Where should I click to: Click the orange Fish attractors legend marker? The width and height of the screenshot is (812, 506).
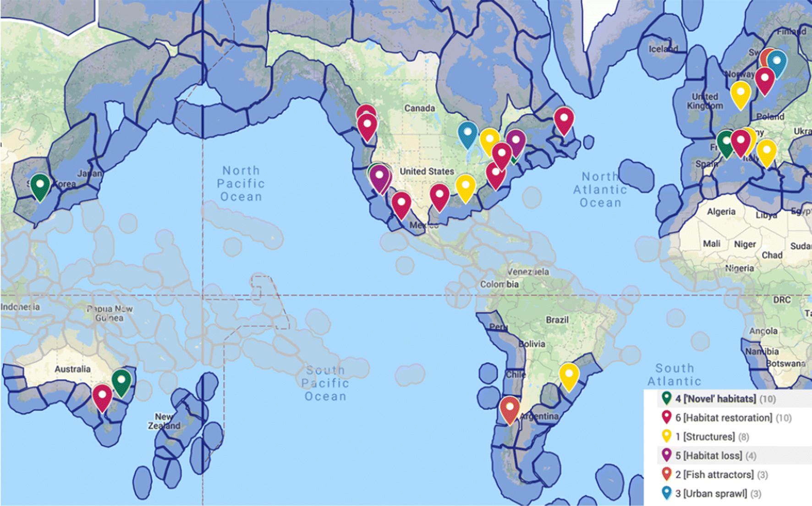667,474
